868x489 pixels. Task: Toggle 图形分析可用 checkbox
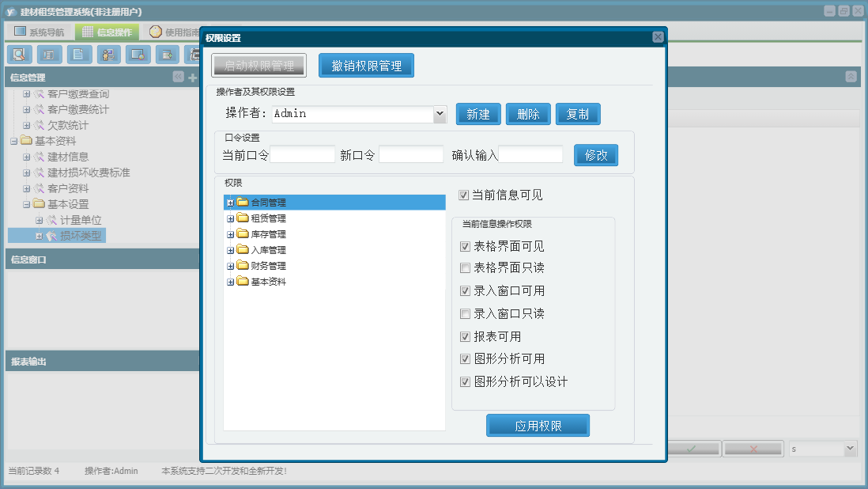(465, 359)
